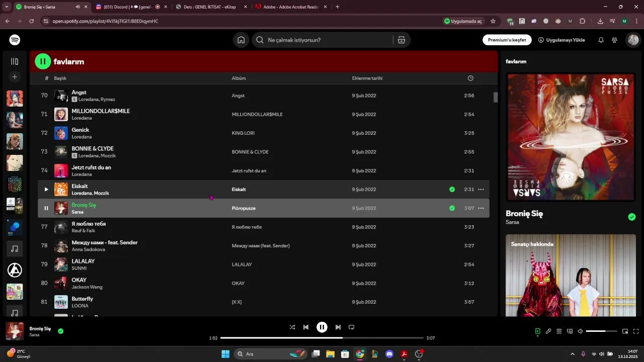Seek within the song on the progress bar

pyautogui.click(x=322, y=338)
